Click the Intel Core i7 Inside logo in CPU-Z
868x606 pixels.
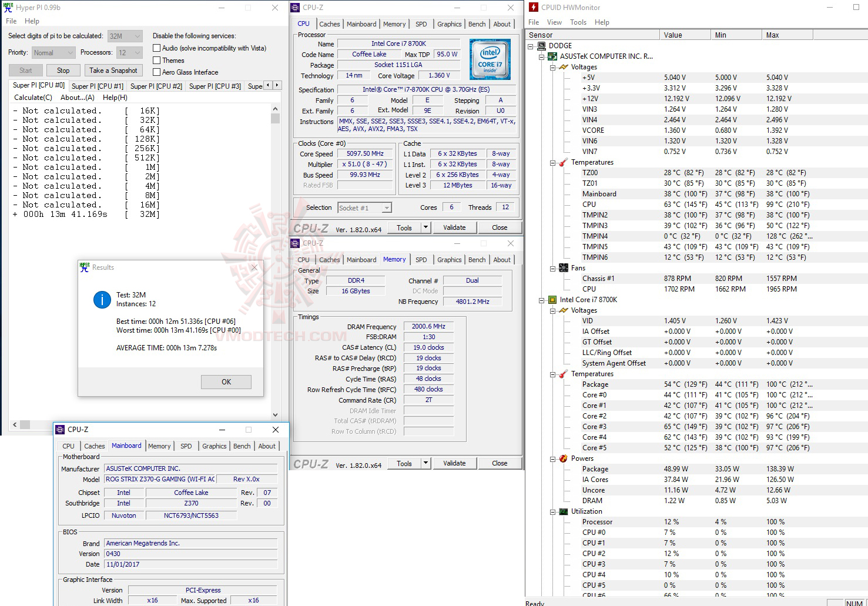click(490, 59)
